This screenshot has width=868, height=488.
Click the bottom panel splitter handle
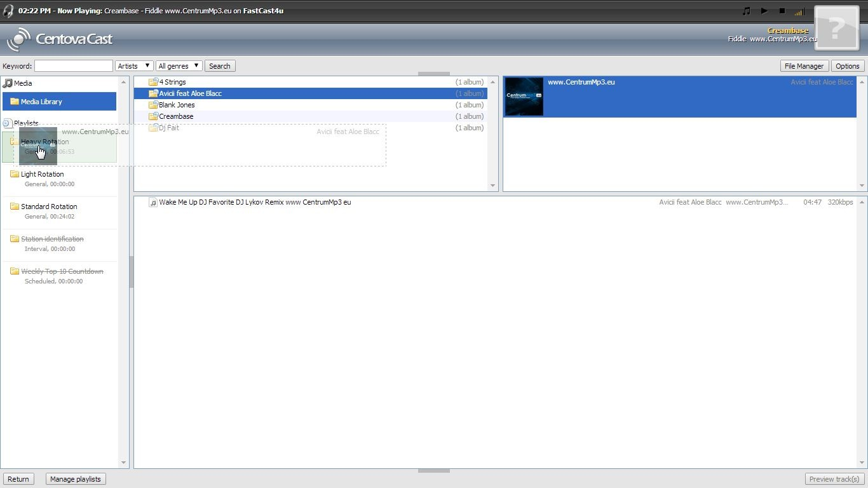click(x=434, y=471)
